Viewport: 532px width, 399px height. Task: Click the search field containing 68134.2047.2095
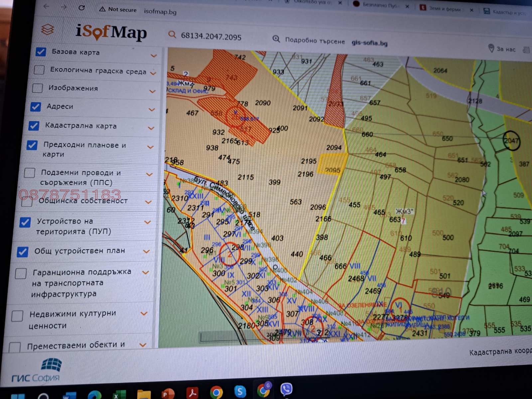click(x=211, y=36)
